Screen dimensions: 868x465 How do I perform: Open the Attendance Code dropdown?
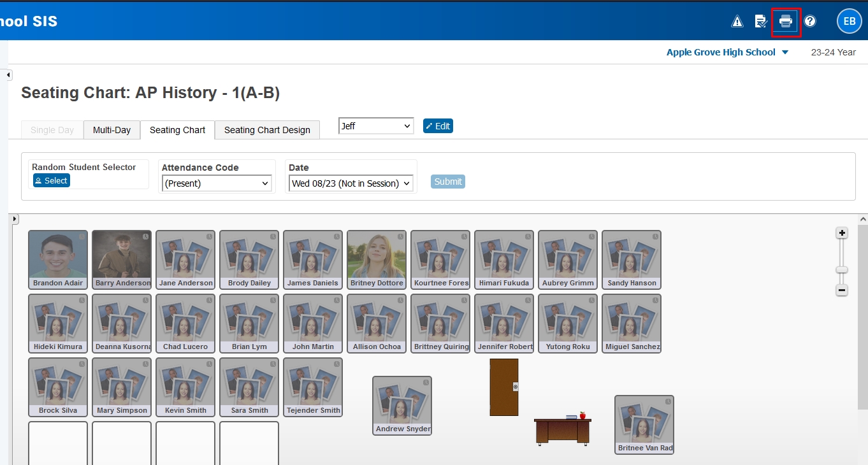point(217,183)
